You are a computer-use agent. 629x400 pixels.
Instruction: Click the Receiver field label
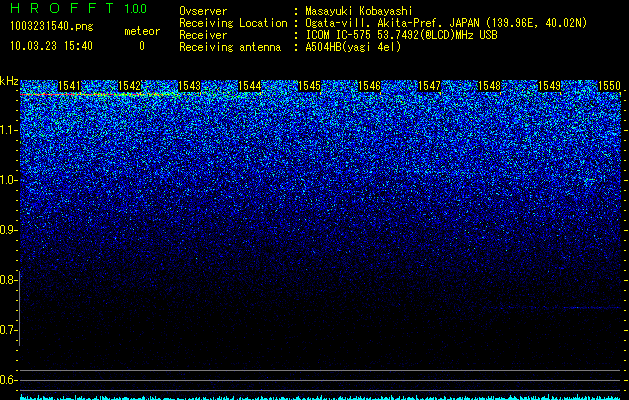(x=203, y=35)
